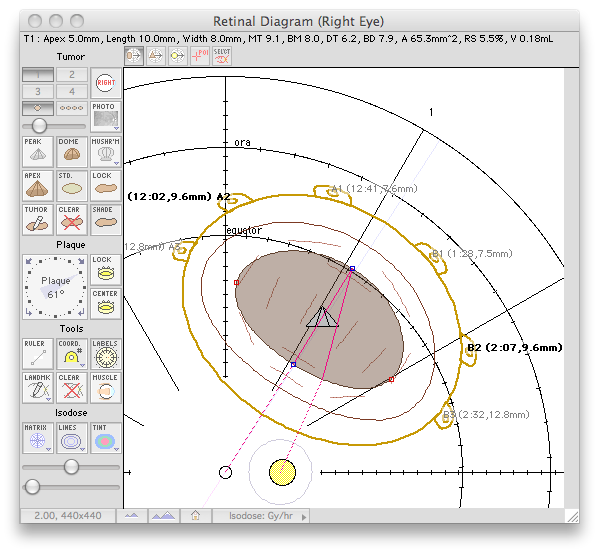Toggle the tumor LOCK button

click(x=106, y=186)
